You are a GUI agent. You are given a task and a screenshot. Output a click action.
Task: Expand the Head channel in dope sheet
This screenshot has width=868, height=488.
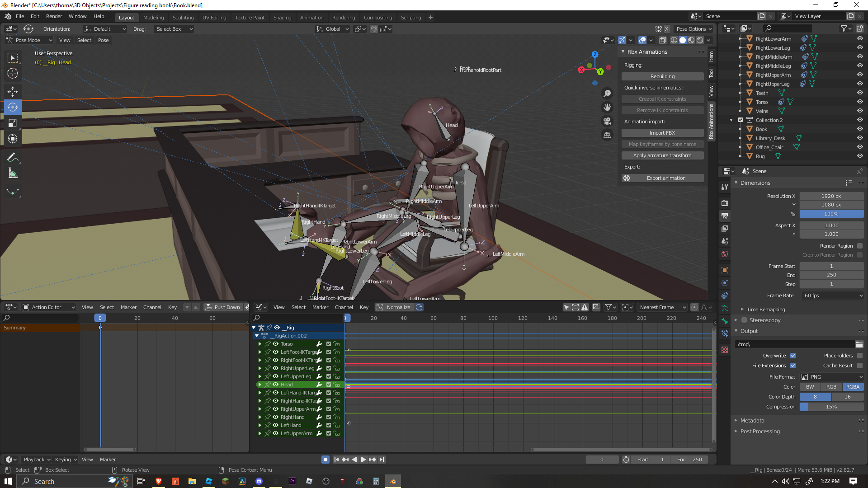point(260,385)
